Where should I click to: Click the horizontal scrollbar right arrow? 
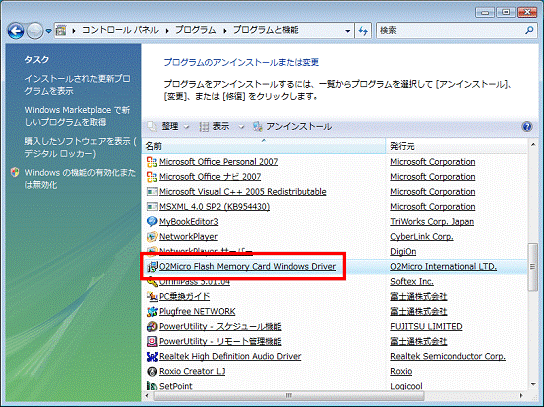click(521, 395)
